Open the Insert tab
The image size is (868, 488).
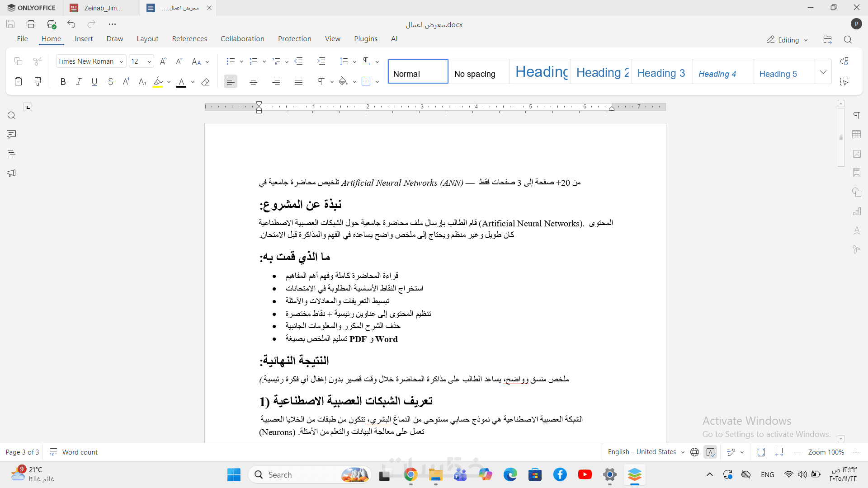click(x=84, y=39)
